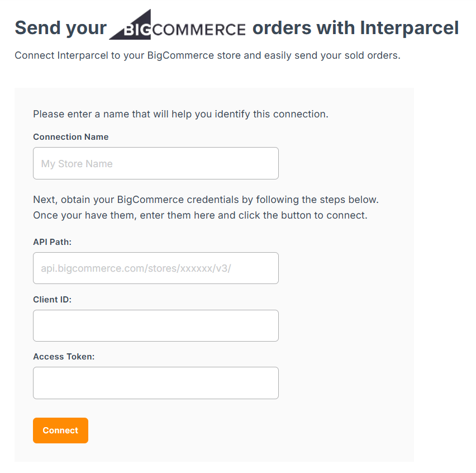
Task: Click the Next, obtain your BigCommerce credentials line
Action: click(x=206, y=200)
